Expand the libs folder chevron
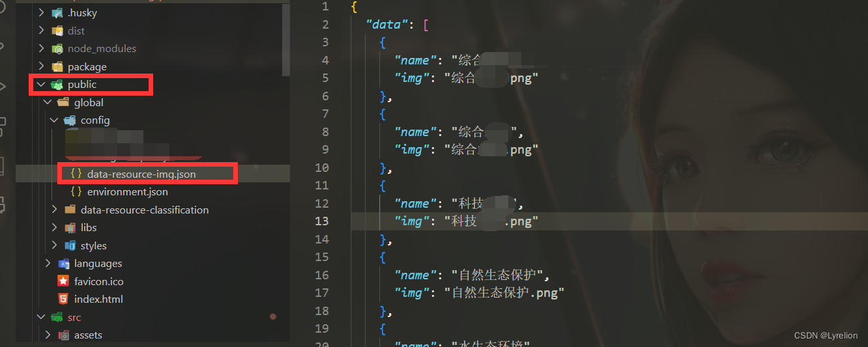 coord(54,228)
